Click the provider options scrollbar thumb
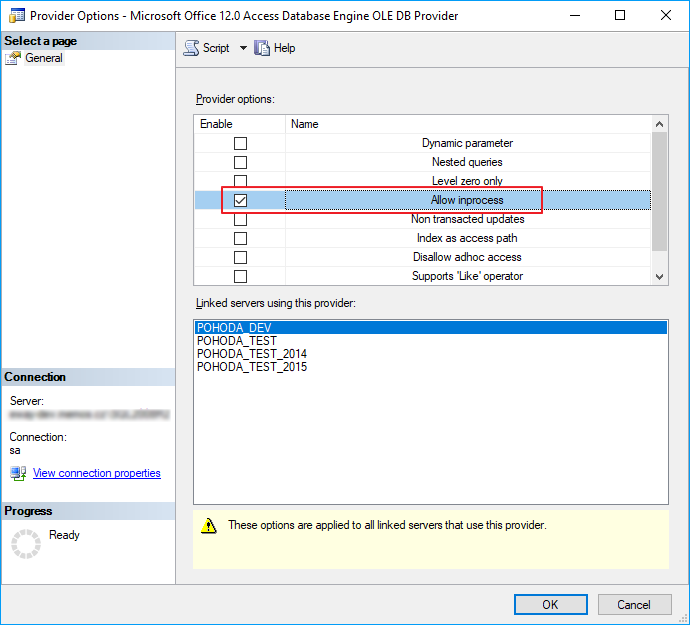The image size is (690, 625). 659,191
